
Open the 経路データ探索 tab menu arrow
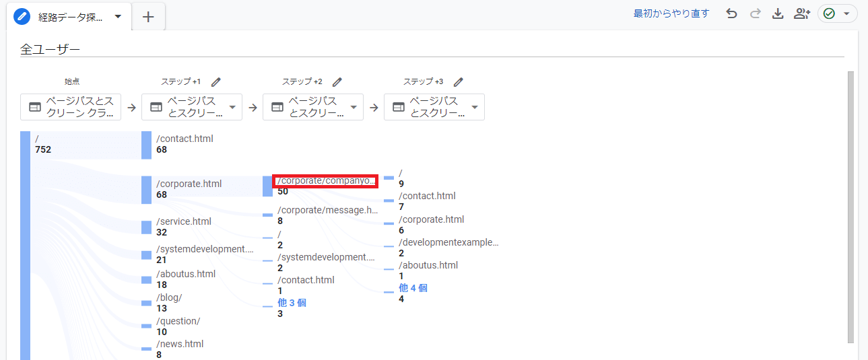tap(118, 17)
